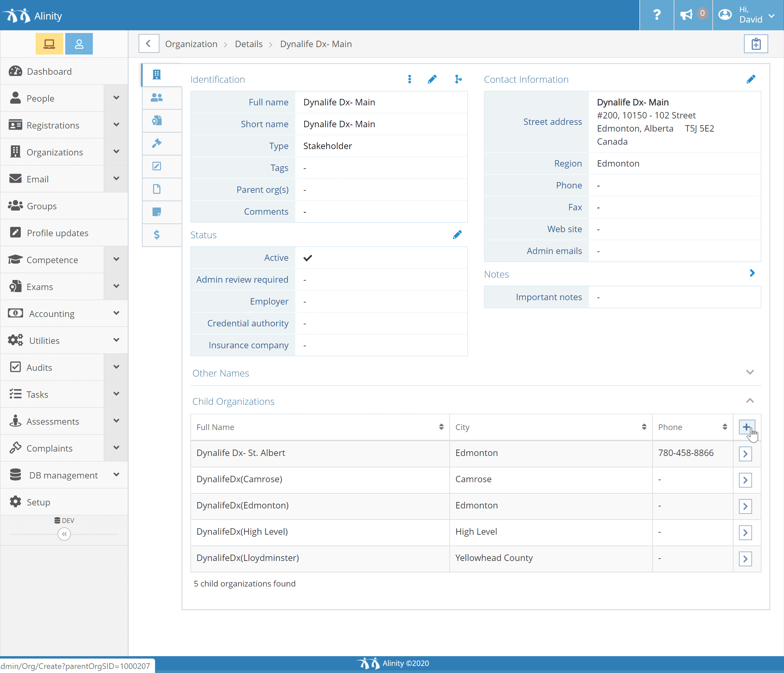Open the DynalifeDx(Edmonton) row arrow

point(745,506)
